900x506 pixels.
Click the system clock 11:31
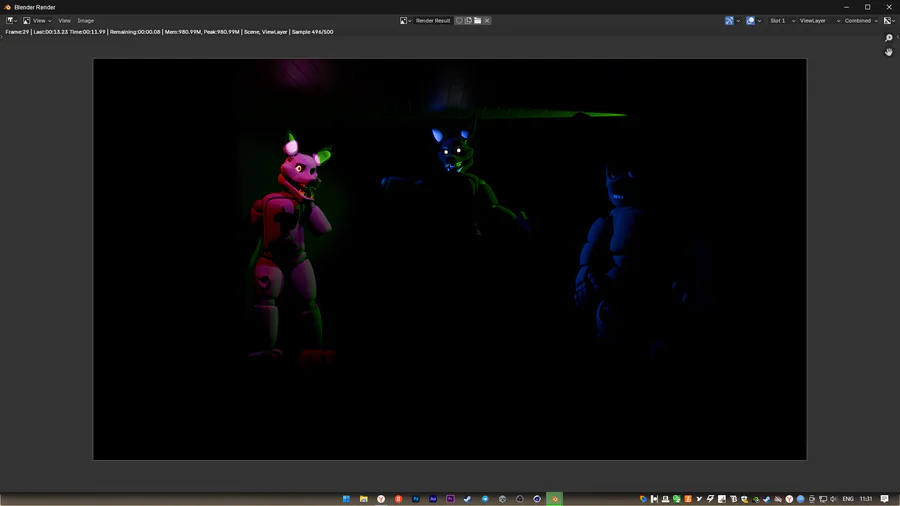(866, 499)
